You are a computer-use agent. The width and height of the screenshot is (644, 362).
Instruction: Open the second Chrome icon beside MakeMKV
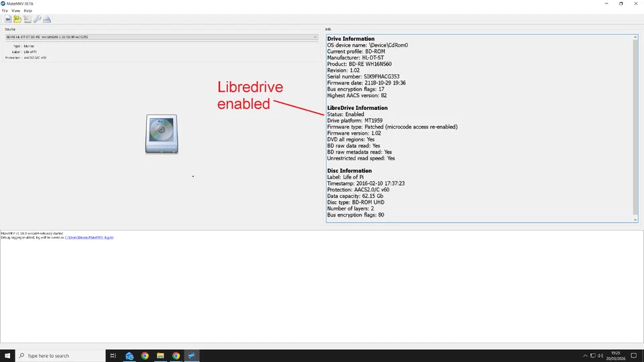176,355
